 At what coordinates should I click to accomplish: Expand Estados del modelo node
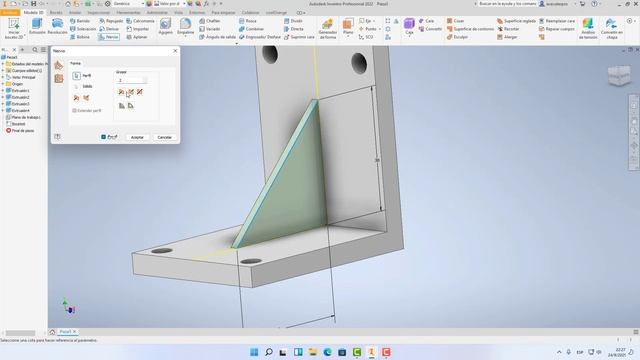[x=3, y=64]
